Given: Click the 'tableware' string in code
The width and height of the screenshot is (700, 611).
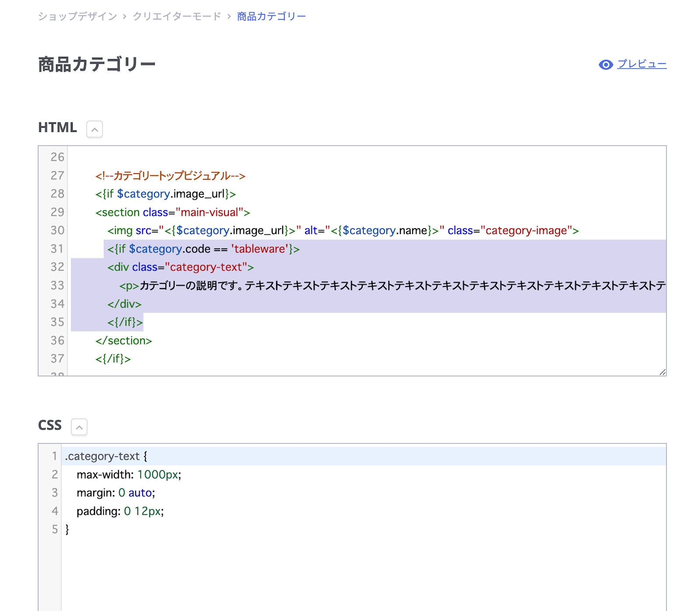Looking at the screenshot, I should (259, 249).
